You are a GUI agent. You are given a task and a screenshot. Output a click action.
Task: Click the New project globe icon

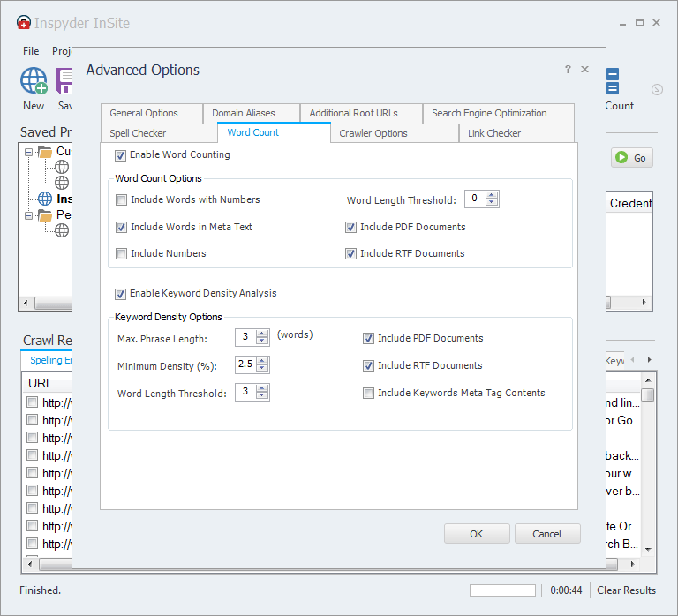coord(34,81)
